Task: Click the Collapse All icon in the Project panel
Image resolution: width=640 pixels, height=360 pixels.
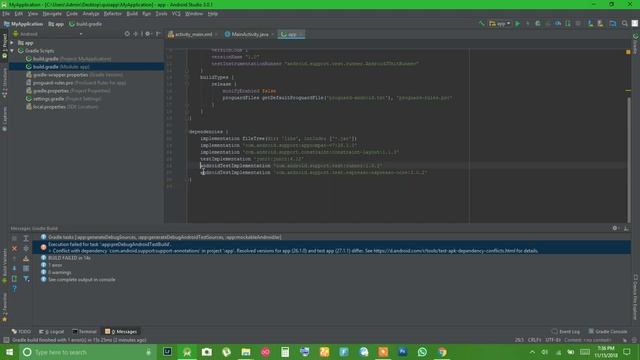Action: [x=136, y=34]
